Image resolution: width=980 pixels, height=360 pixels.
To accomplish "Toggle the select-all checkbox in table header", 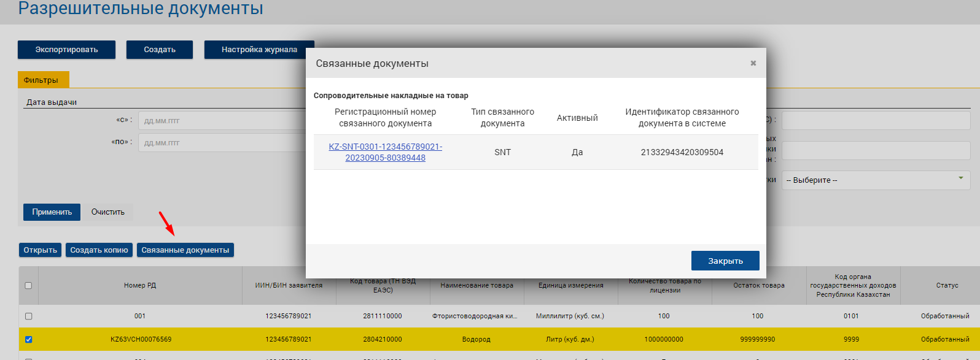I will click(x=28, y=286).
